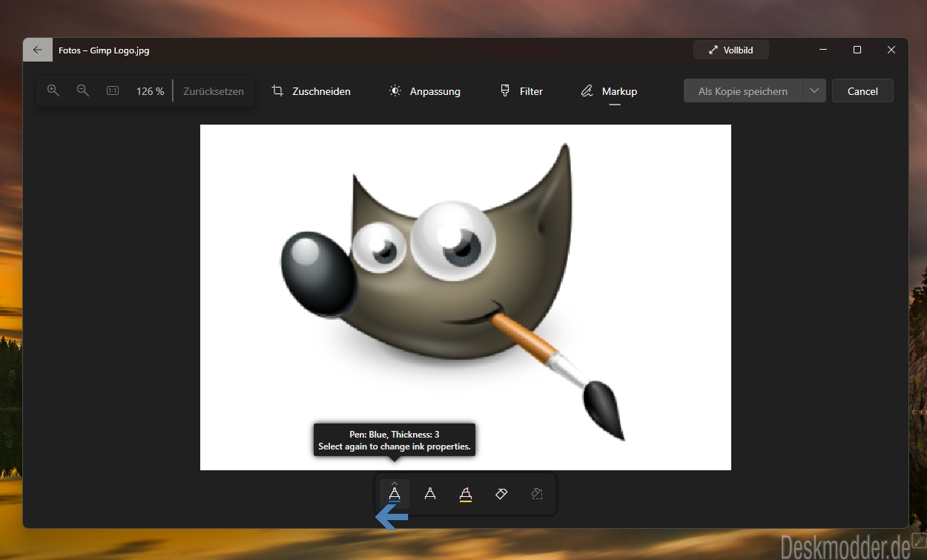The height and width of the screenshot is (560, 927).
Task: Click the 126 % zoom value
Action: pyautogui.click(x=150, y=91)
